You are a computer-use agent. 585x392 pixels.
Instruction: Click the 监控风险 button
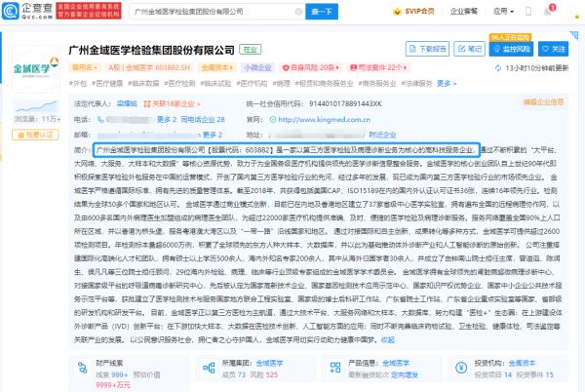pos(511,49)
